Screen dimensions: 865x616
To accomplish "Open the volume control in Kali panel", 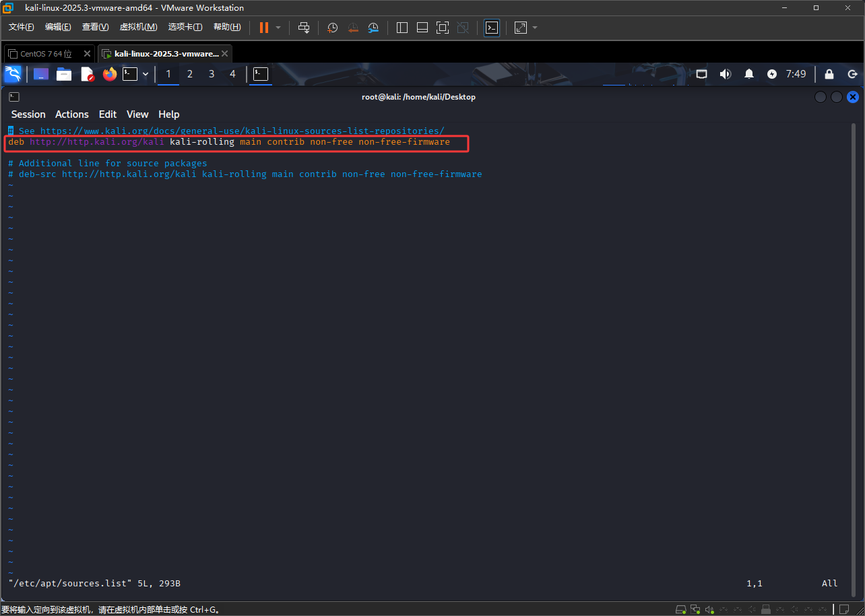I will click(726, 74).
